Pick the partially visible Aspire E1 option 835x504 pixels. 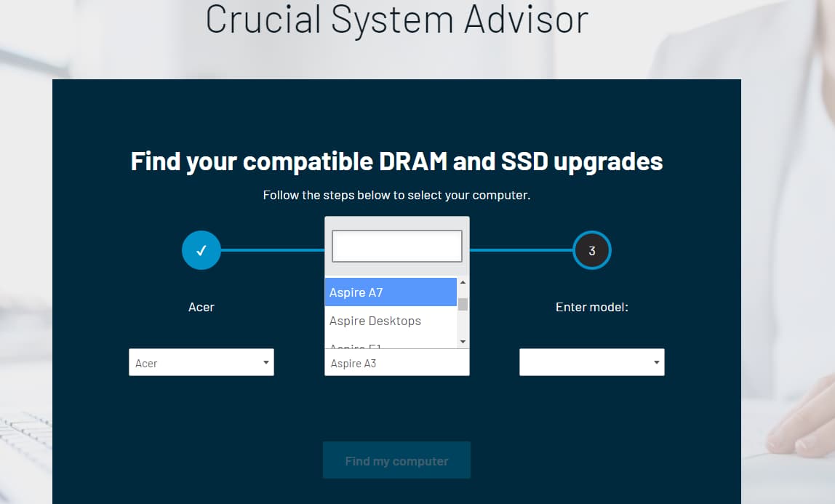(391, 345)
